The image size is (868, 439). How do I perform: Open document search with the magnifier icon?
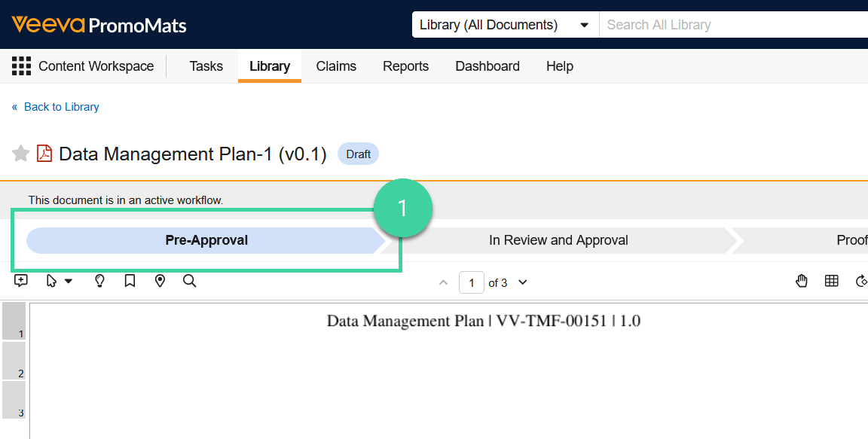pyautogui.click(x=188, y=281)
